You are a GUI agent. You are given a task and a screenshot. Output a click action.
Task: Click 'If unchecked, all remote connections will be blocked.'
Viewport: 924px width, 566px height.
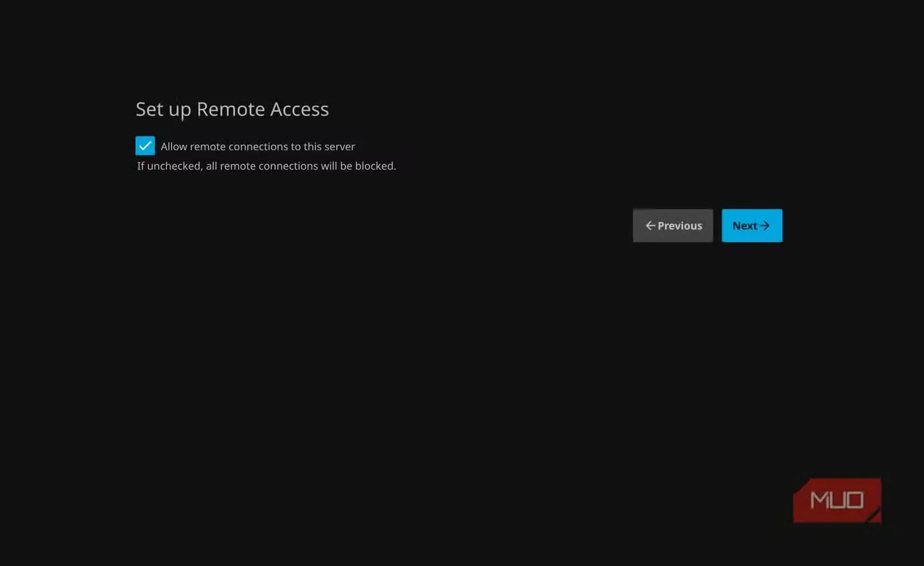point(266,166)
